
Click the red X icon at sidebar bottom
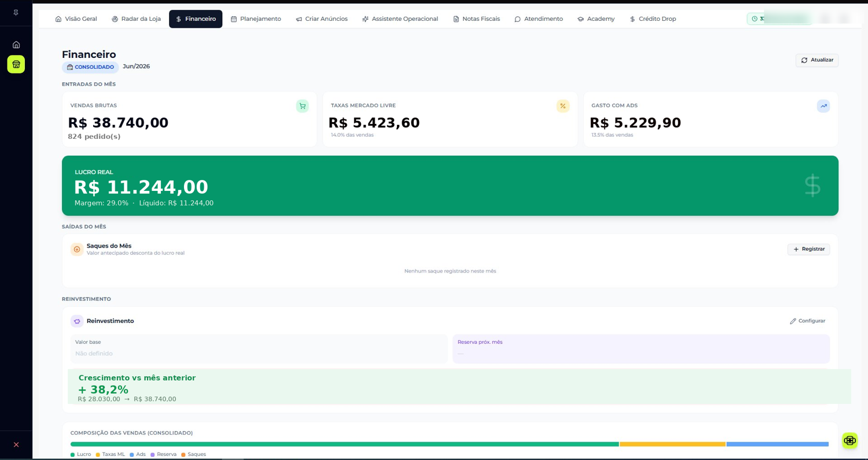16,444
